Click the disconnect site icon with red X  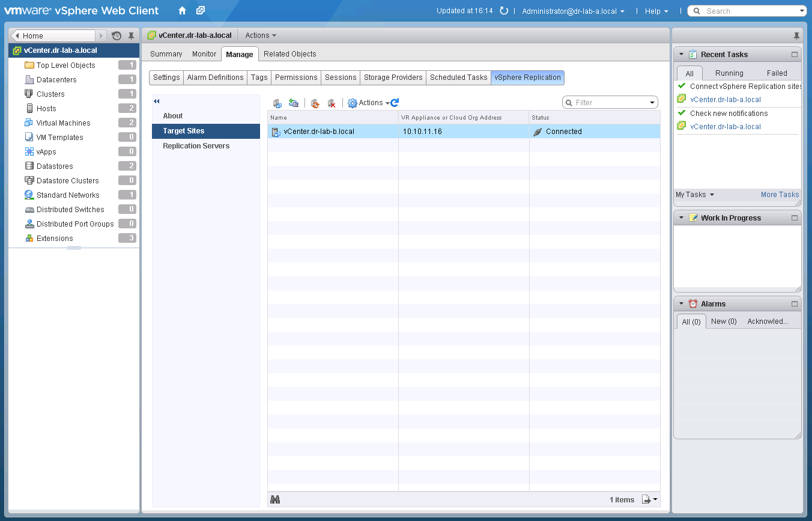coord(331,103)
